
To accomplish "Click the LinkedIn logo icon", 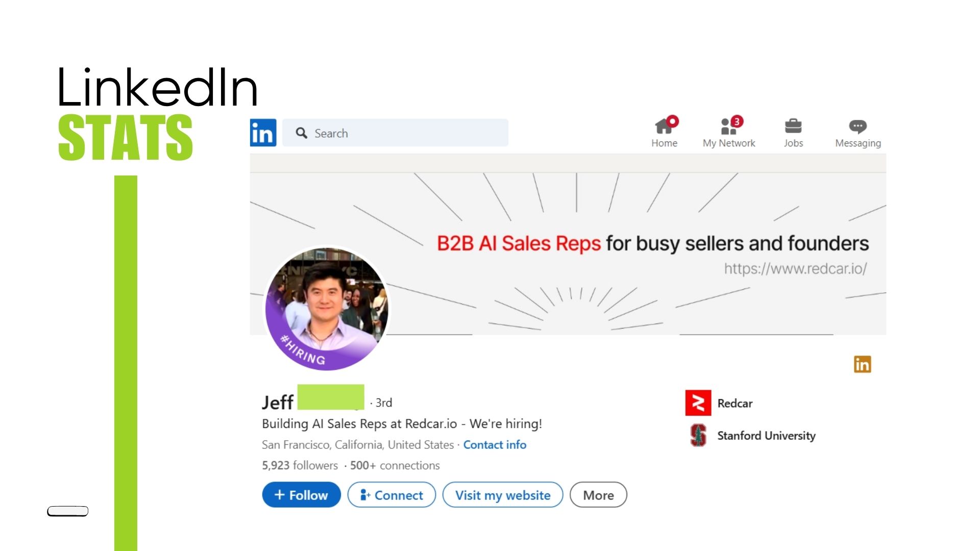I will click(263, 133).
